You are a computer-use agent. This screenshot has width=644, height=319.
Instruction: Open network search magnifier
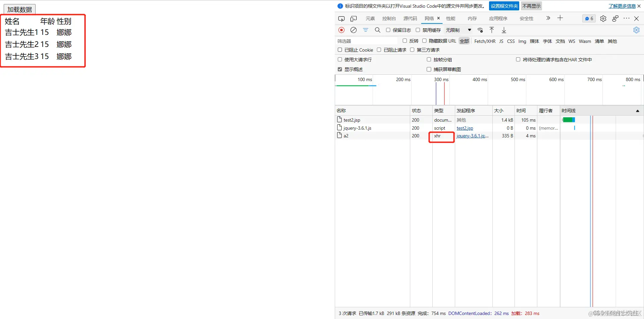pyautogui.click(x=378, y=30)
